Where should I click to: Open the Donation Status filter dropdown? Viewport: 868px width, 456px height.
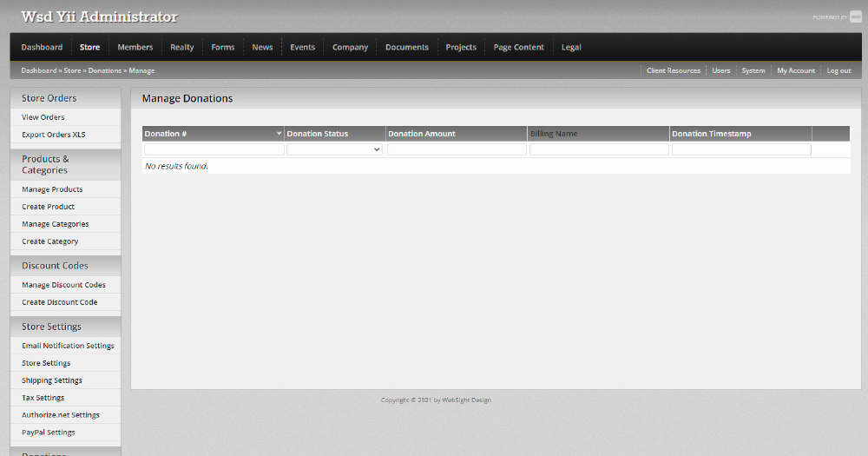[334, 149]
